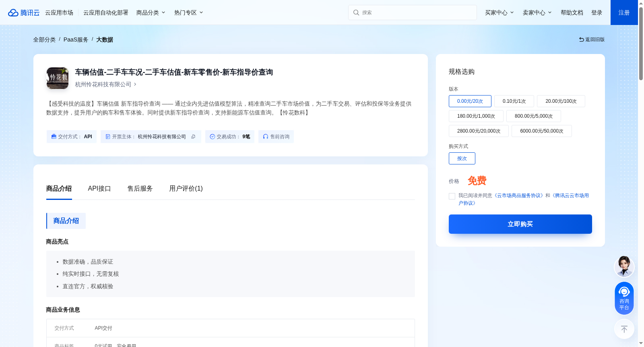Screen dimensions: 644x347
Task: Go to PaaS服务 breadcrumb
Action: [76, 39]
